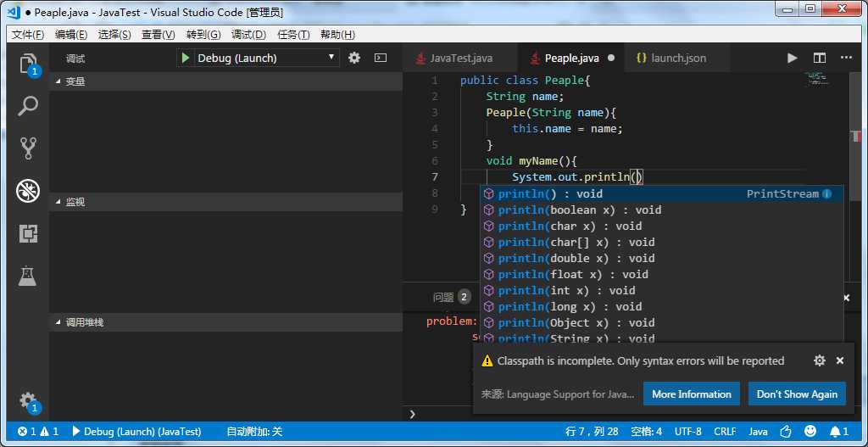Change indentation via 空格: 4

[646, 431]
